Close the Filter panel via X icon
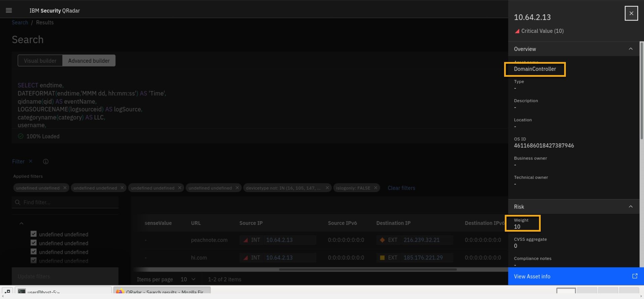The width and height of the screenshot is (644, 299). pyautogui.click(x=31, y=161)
